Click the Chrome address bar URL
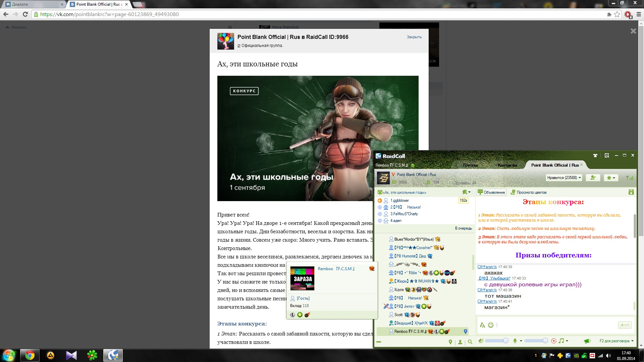The image size is (644, 362). (109, 14)
